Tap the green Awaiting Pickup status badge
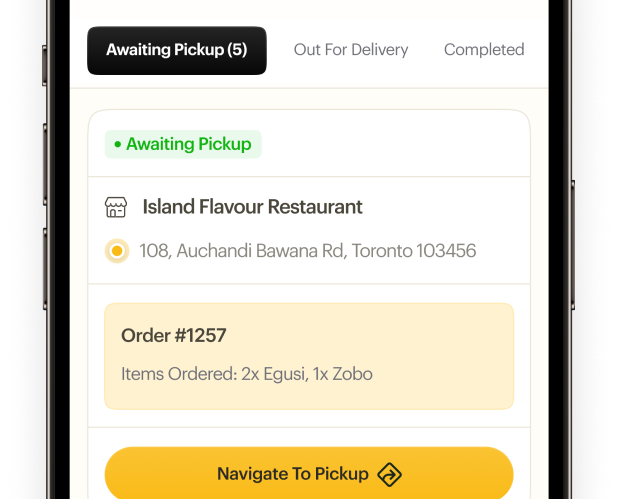Screen dimensions: 618x499 tap(183, 144)
